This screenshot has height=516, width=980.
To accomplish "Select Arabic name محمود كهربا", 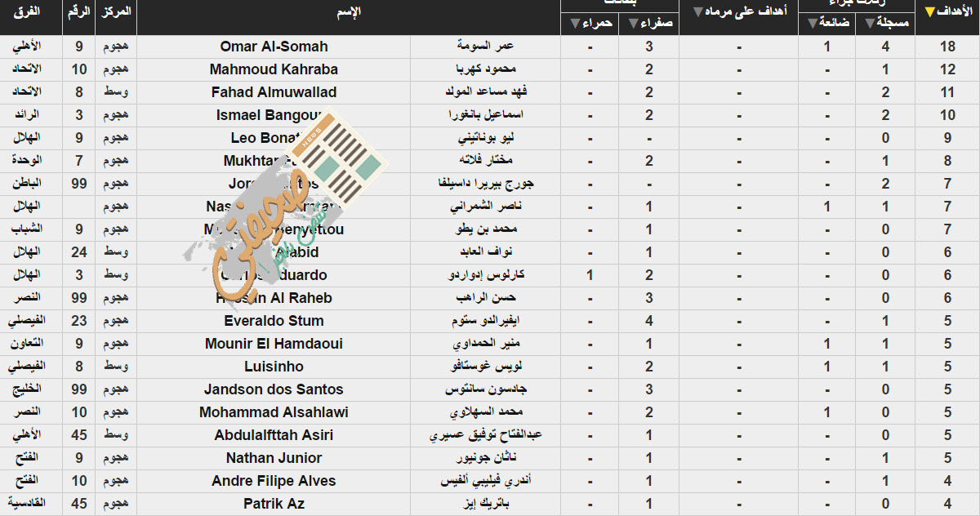I will (x=485, y=69).
